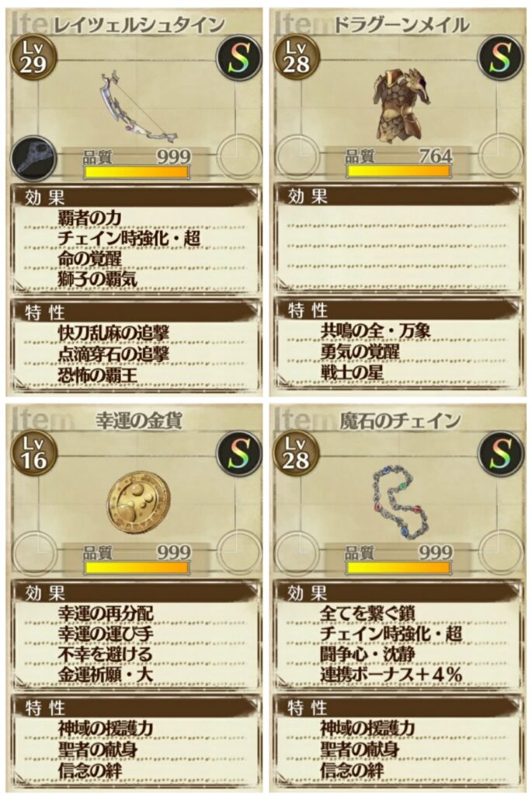Select the 覇者の力 effect entry
Screen dimensions: 532x796
point(90,218)
